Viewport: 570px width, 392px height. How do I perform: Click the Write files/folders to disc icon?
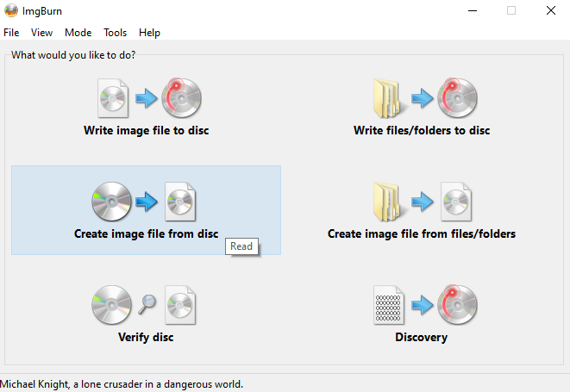pyautogui.click(x=425, y=98)
